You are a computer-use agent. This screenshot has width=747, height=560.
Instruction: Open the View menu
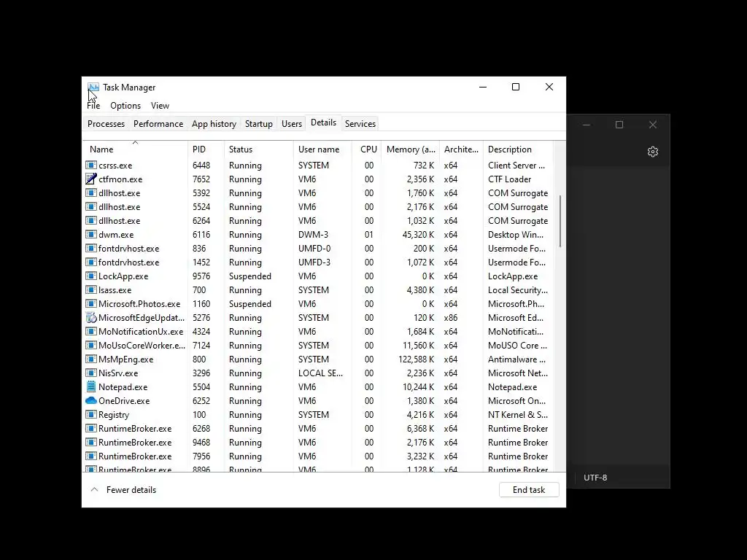coord(160,106)
